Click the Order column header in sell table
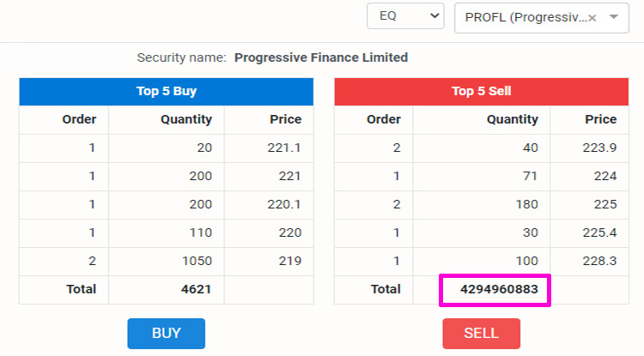The height and width of the screenshot is (356, 644). click(384, 119)
